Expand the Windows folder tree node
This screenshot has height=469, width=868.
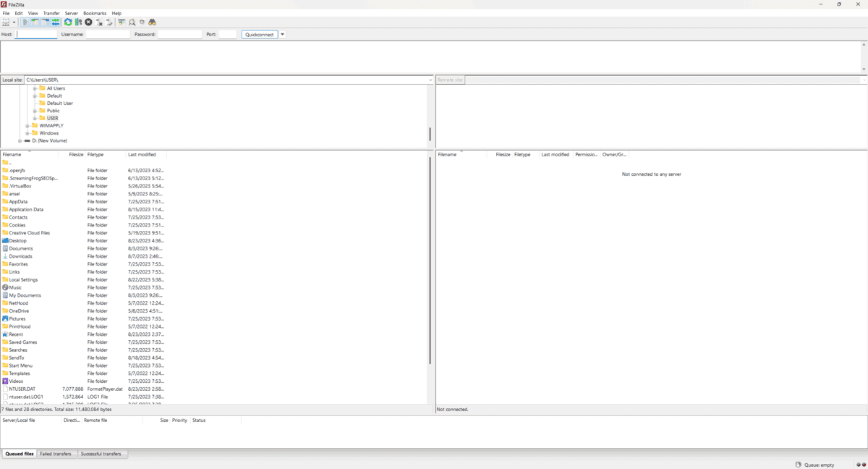[x=27, y=133]
